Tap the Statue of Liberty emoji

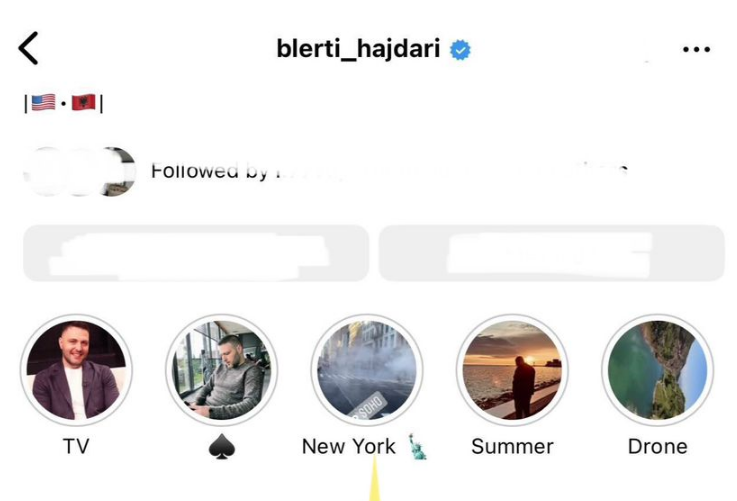point(417,446)
